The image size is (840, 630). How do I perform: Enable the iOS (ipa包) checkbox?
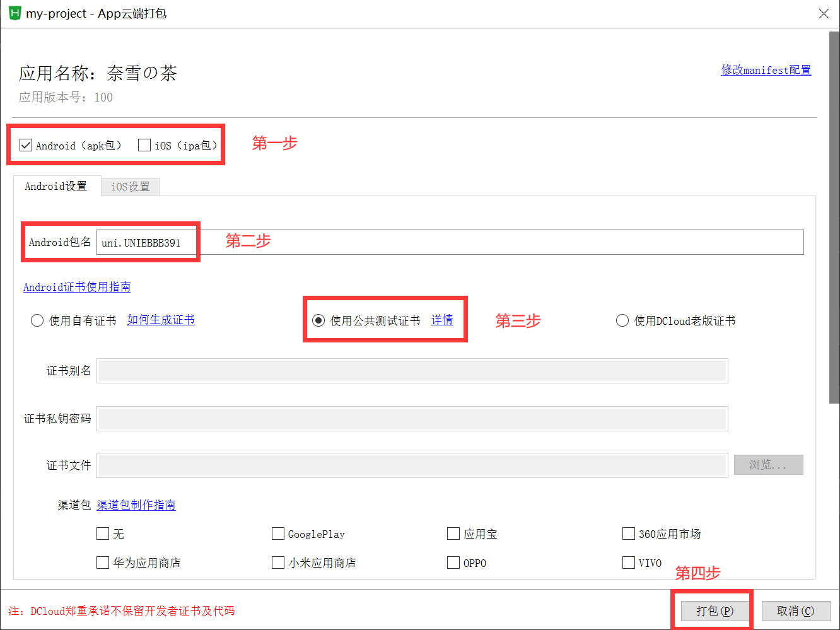coord(144,146)
